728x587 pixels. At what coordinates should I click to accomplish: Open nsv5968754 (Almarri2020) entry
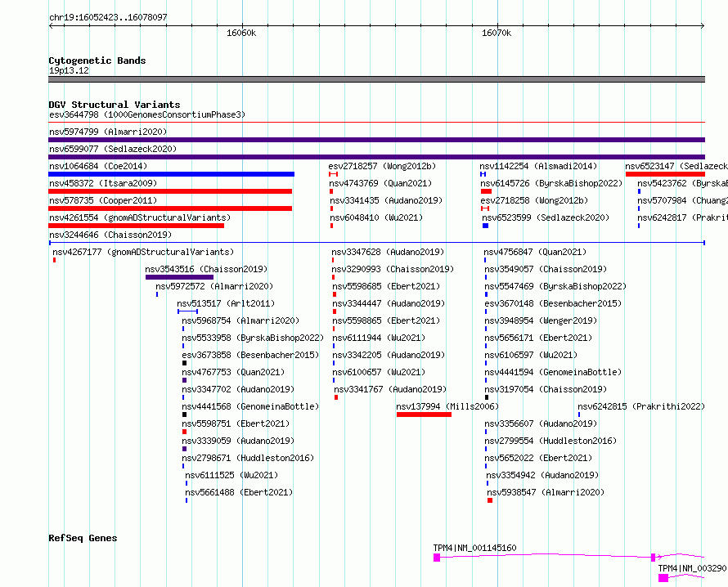click(x=240, y=320)
